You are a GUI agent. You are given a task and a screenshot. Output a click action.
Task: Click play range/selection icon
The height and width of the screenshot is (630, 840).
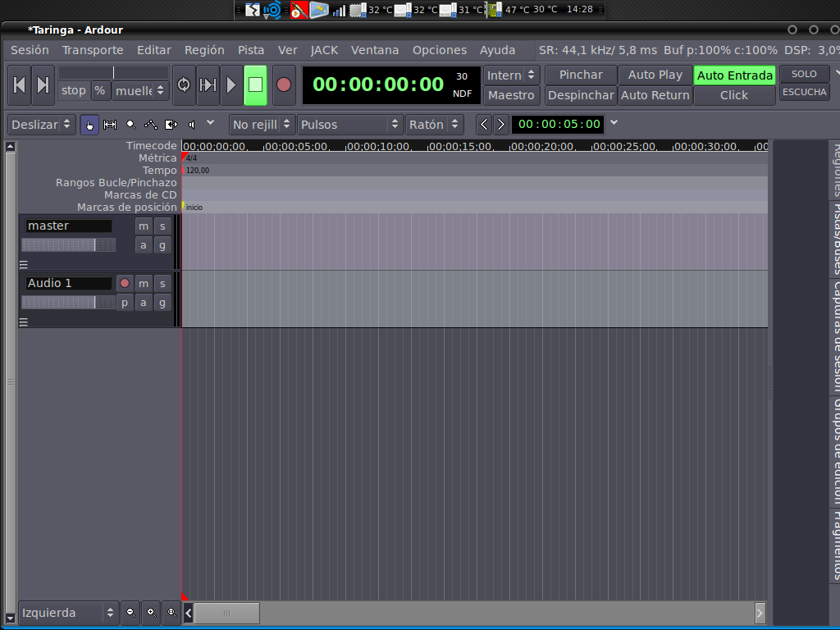(208, 85)
